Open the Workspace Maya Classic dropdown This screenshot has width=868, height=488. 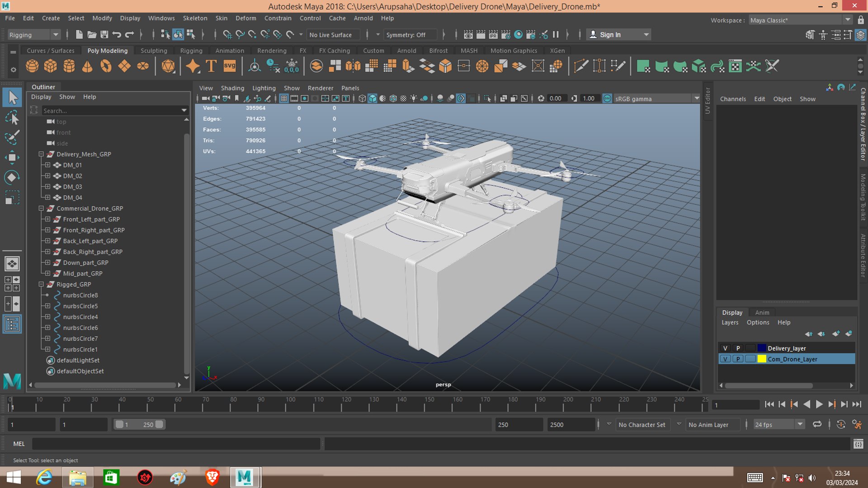(x=800, y=20)
